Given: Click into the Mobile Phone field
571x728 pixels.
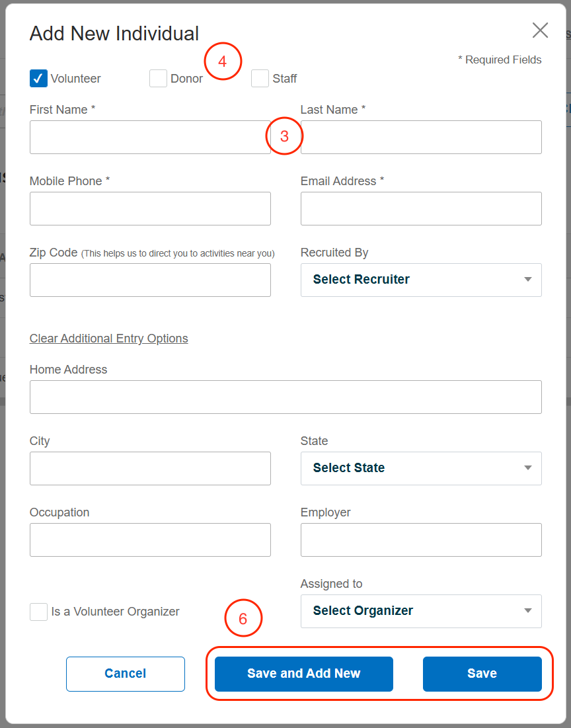Looking at the screenshot, I should pyautogui.click(x=150, y=208).
